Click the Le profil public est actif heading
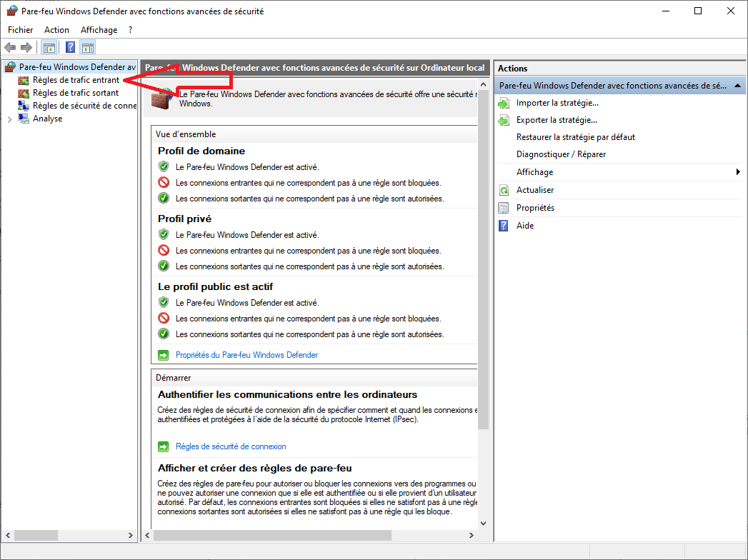The height and width of the screenshot is (560, 748). pyautogui.click(x=215, y=286)
